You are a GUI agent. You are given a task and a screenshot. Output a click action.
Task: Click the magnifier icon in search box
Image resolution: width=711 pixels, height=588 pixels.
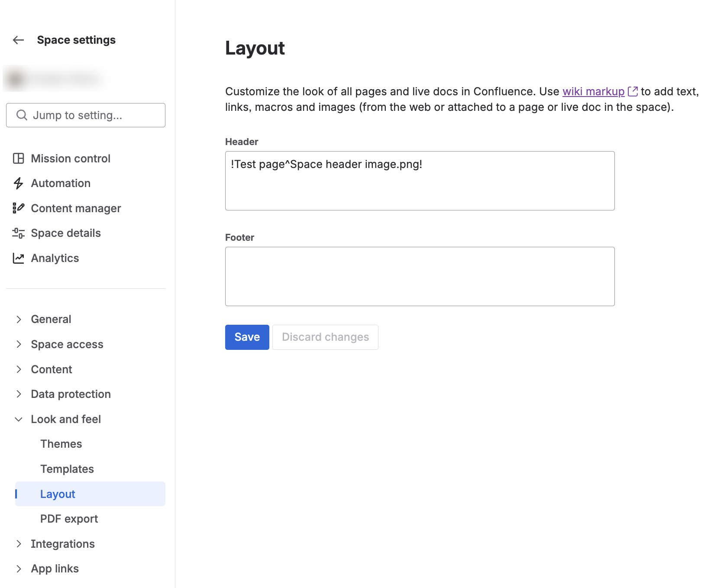[x=22, y=115]
